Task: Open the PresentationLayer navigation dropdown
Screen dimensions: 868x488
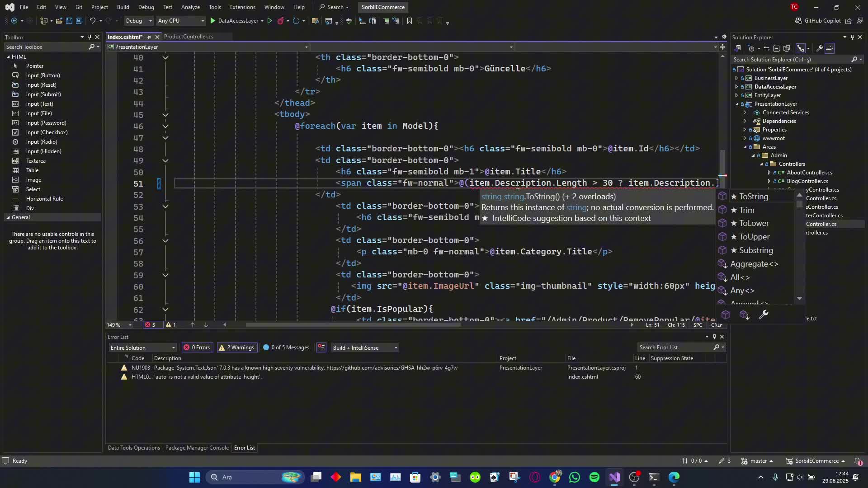Action: [208, 47]
